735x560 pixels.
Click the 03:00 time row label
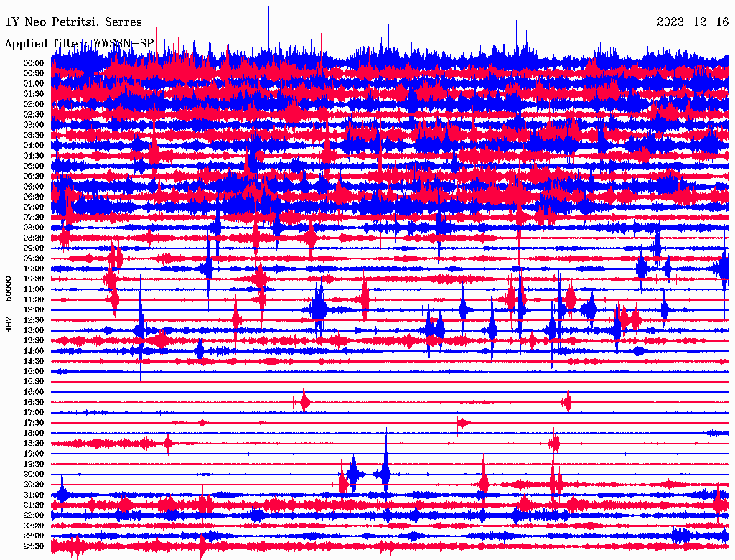(34, 125)
